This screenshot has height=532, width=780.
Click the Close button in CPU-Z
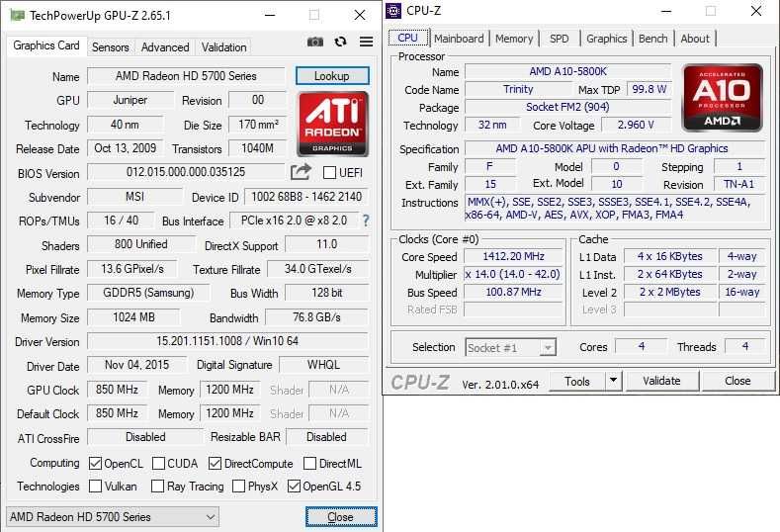(737, 381)
